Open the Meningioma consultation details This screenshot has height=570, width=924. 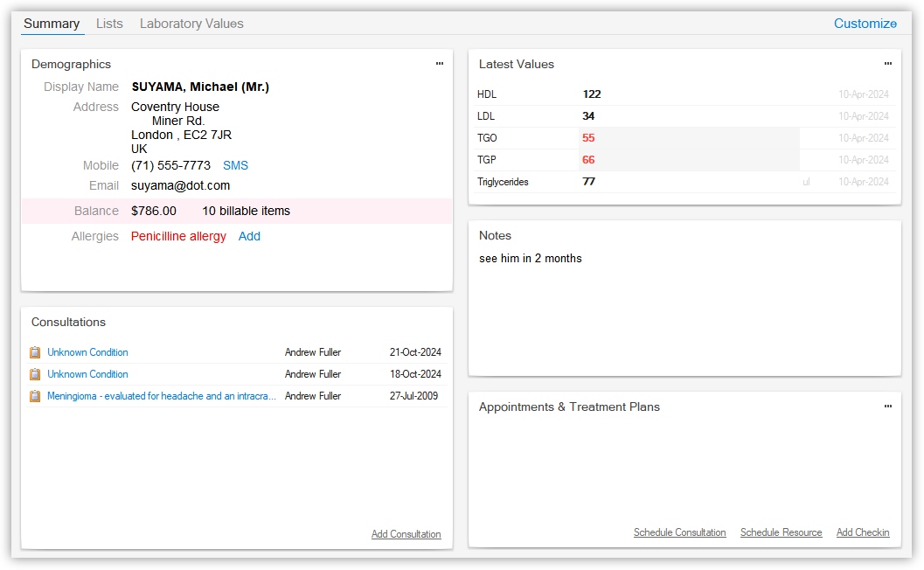[157, 395]
